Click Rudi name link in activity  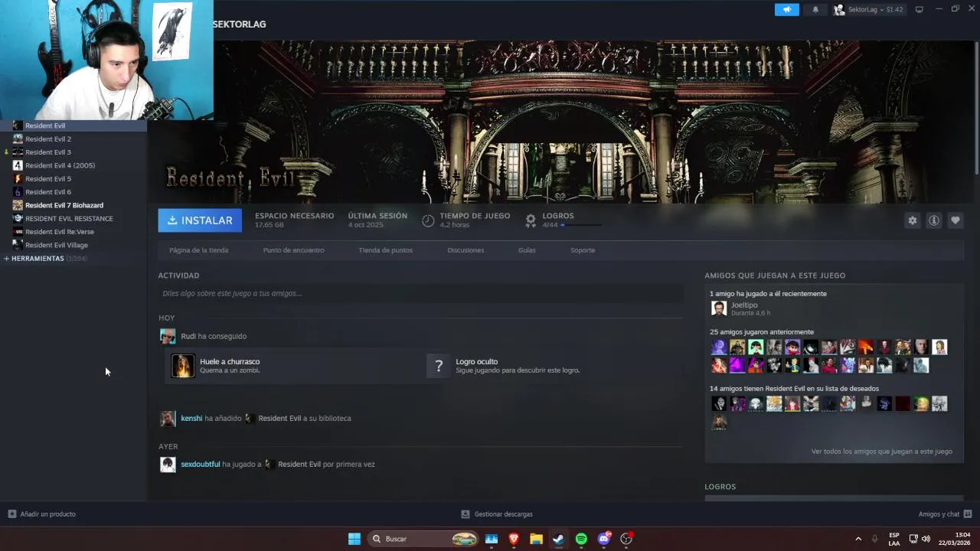[188, 336]
